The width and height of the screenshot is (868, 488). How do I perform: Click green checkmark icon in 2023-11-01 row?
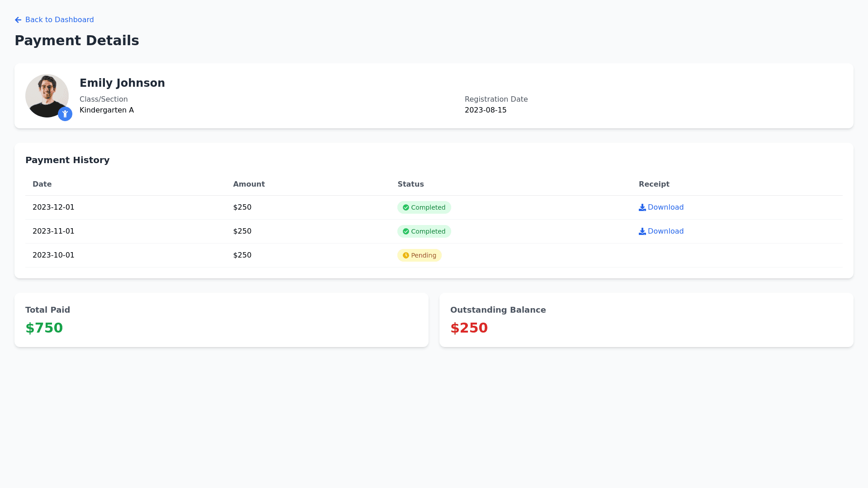[406, 231]
